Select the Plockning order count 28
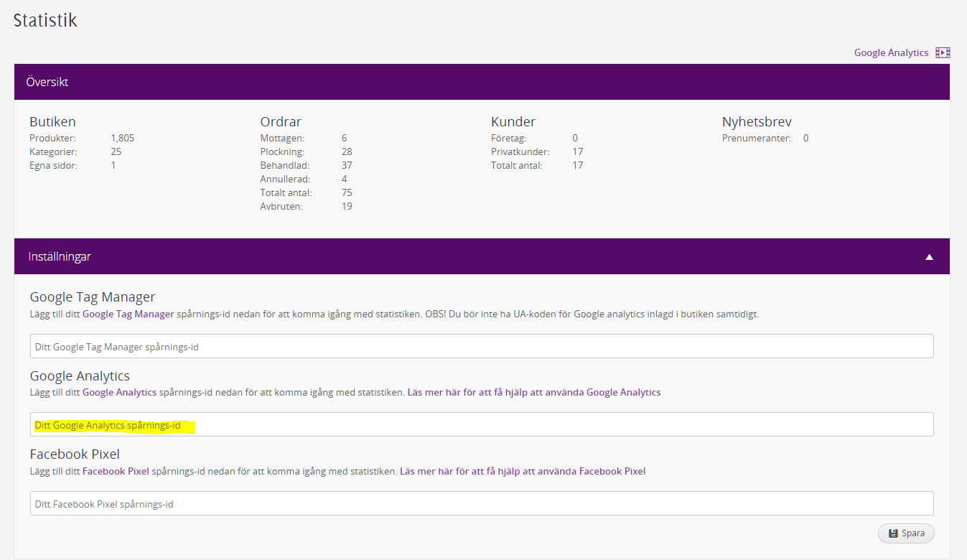The width and height of the screenshot is (967, 560). tap(347, 151)
